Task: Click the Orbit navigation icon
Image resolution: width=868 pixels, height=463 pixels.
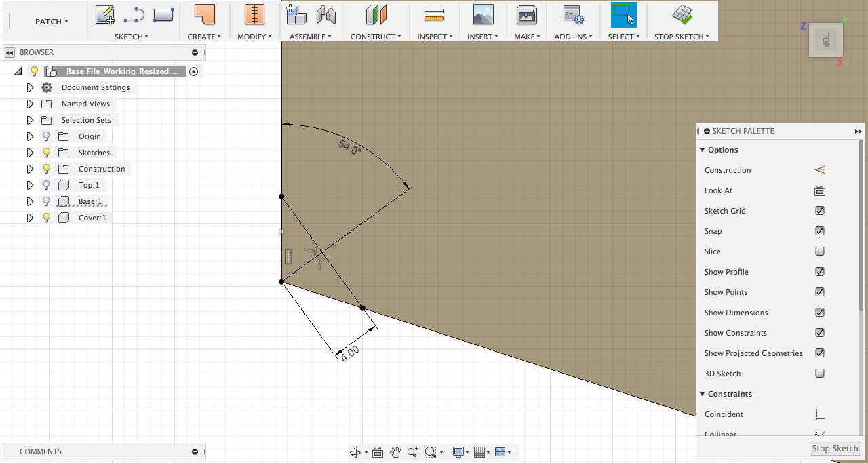Action: tap(355, 452)
